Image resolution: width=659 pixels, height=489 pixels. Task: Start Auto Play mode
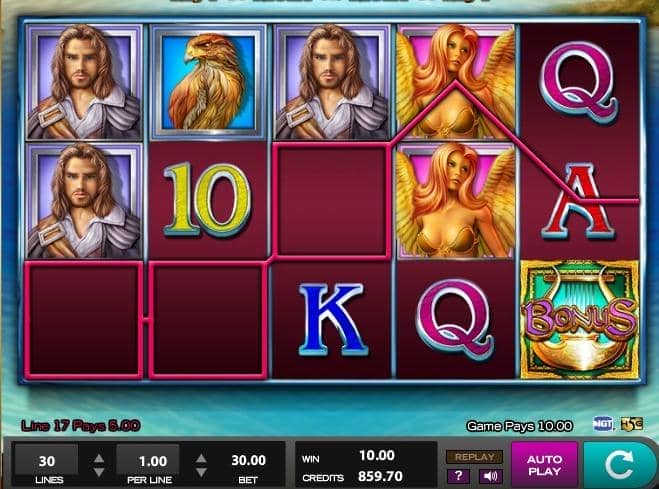tap(544, 465)
